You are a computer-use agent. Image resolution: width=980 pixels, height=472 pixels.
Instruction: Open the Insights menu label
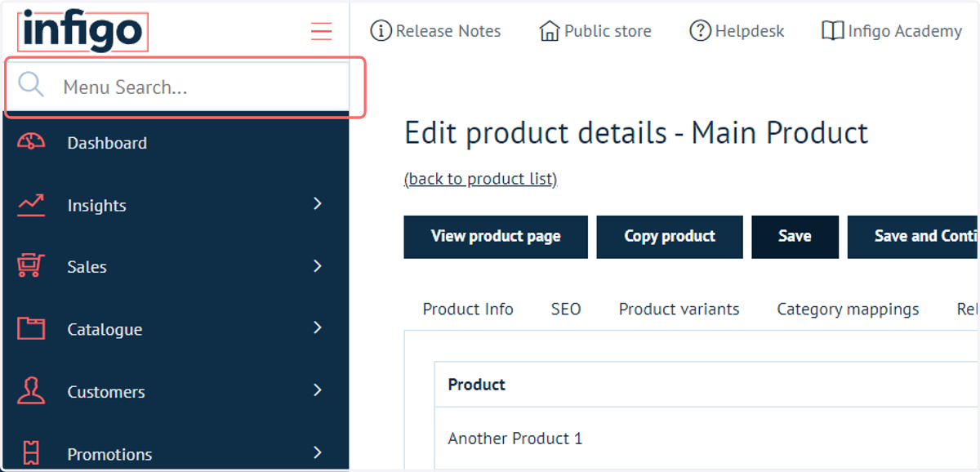97,206
